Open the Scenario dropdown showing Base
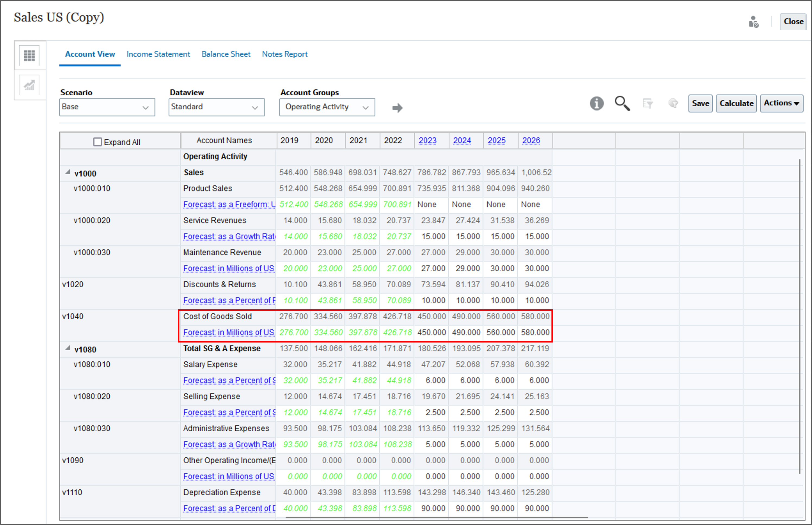This screenshot has height=525, width=812. click(107, 107)
